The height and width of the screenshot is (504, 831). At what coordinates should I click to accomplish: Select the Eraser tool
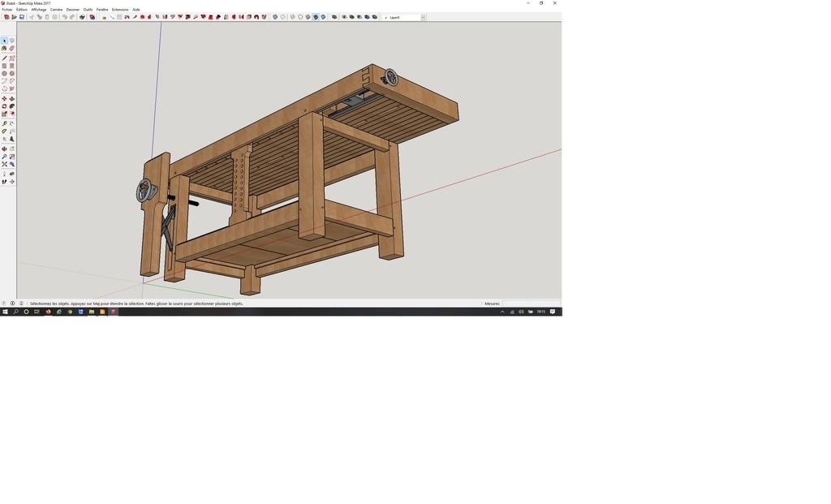coord(12,49)
